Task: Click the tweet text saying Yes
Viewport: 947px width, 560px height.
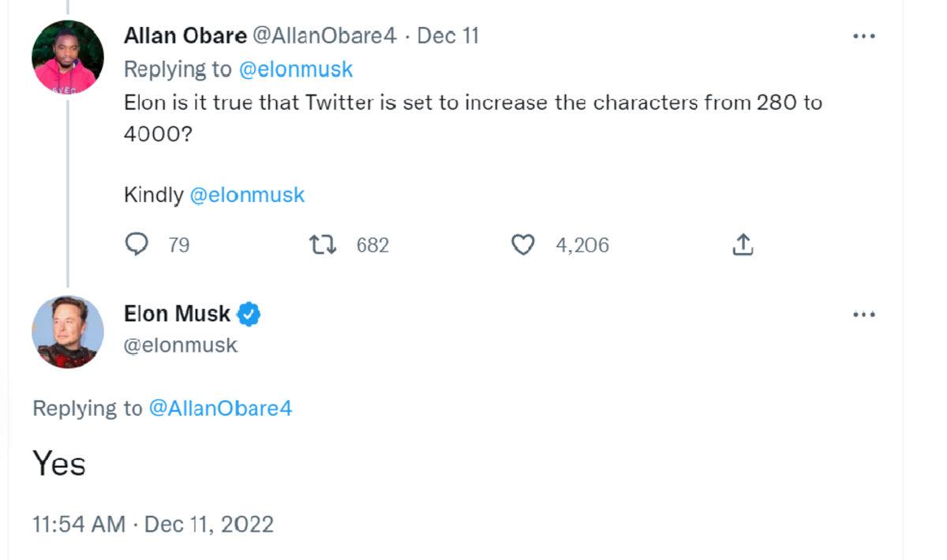Action: click(58, 464)
